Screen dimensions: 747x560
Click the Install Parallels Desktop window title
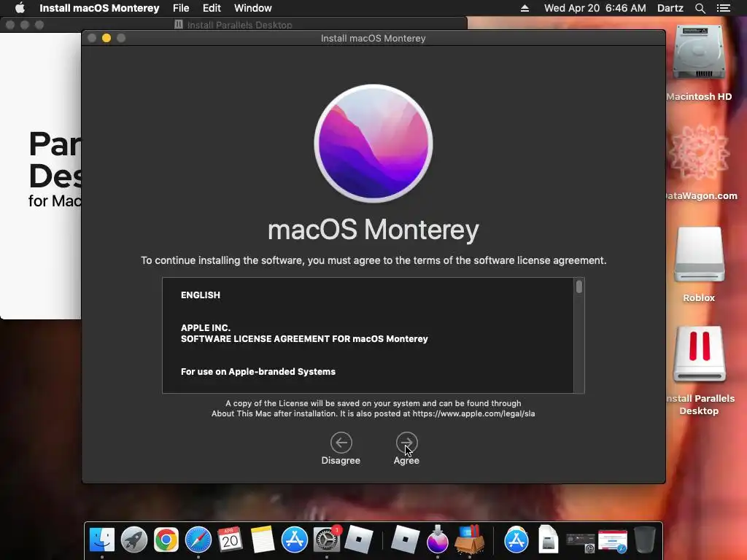point(239,25)
